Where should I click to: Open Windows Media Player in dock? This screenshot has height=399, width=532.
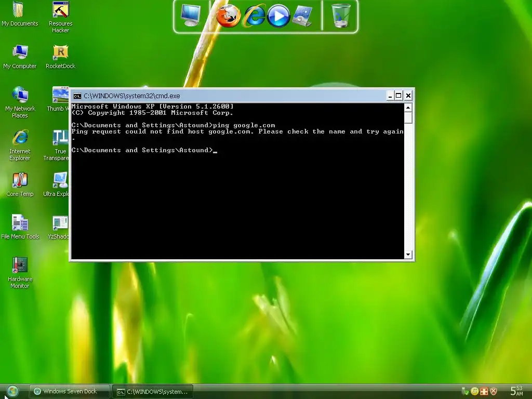[x=278, y=16]
